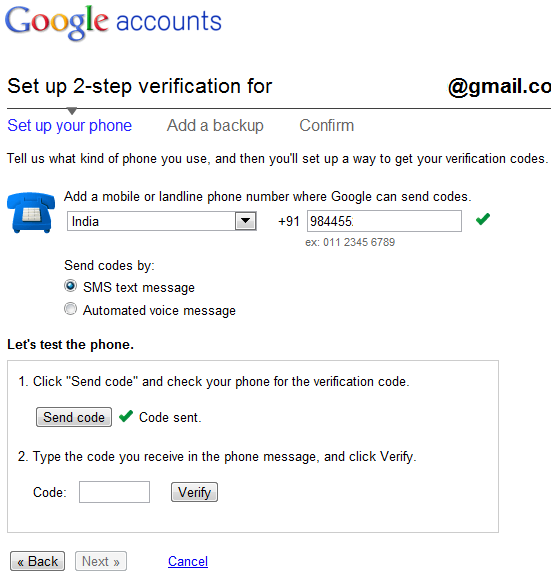Screen dimensions: 551x580
Task: Click the accounts heading text
Action: pyautogui.click(x=169, y=21)
